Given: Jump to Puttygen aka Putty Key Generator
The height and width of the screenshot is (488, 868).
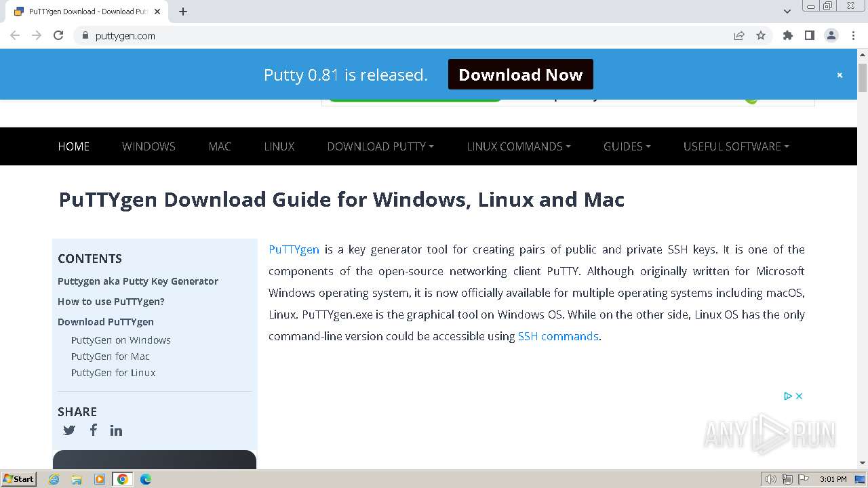Looking at the screenshot, I should [138, 281].
